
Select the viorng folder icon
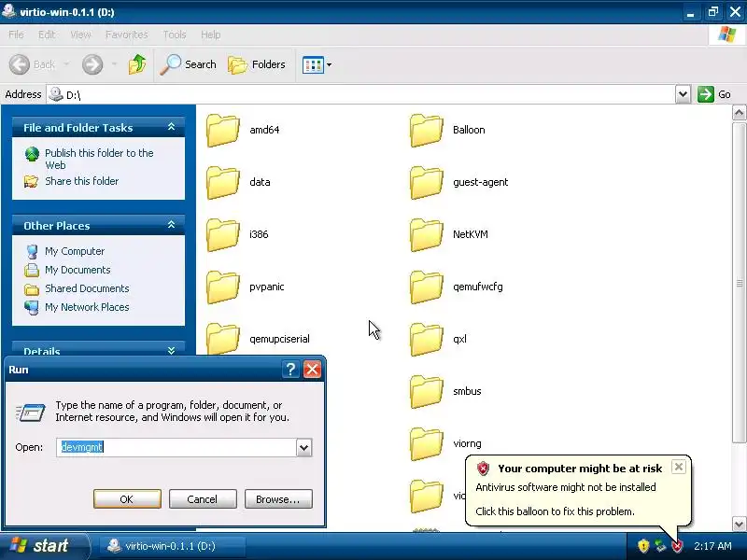[427, 444]
